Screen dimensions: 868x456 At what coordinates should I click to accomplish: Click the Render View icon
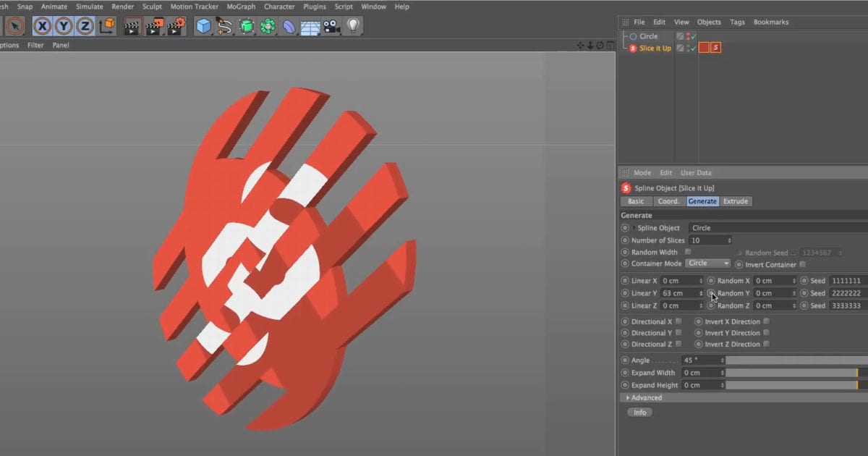click(132, 26)
